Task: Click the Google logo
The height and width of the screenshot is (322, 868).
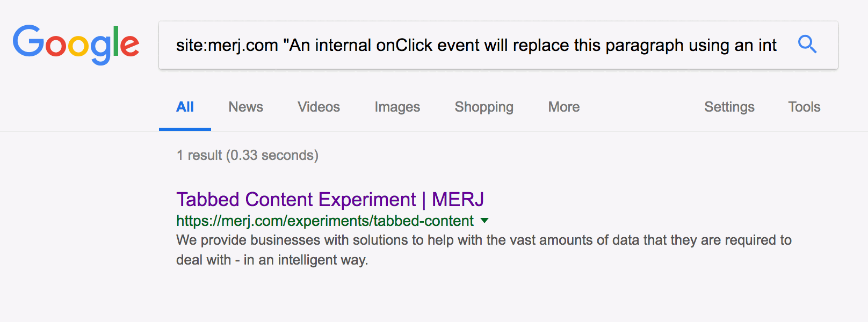Action: coord(76,44)
